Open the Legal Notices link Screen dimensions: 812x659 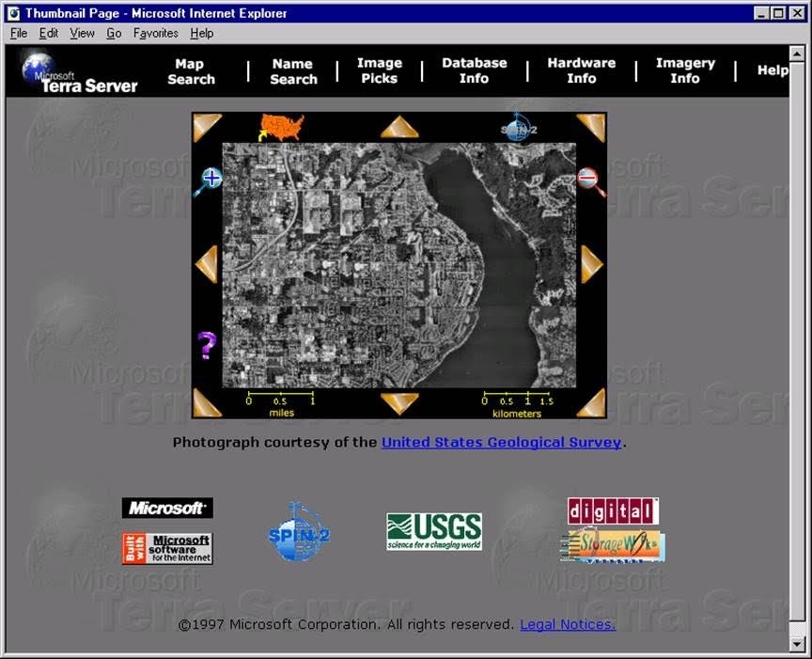[566, 624]
